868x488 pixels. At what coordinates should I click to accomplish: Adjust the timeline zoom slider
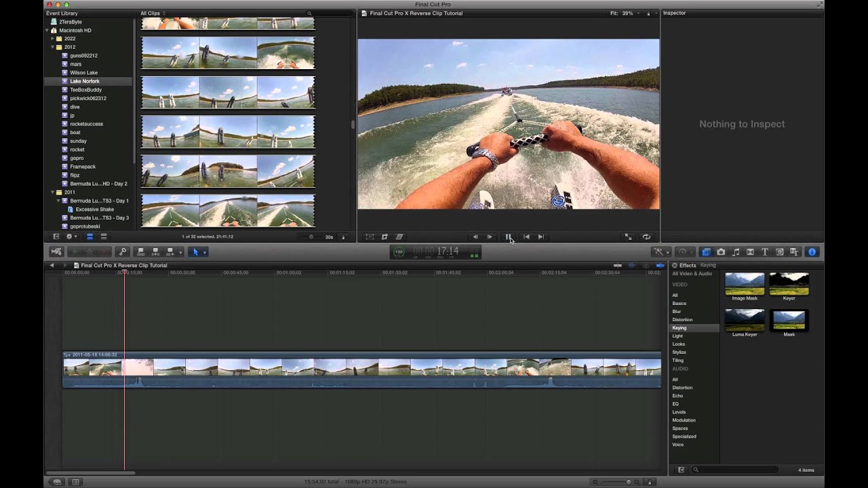point(616,482)
